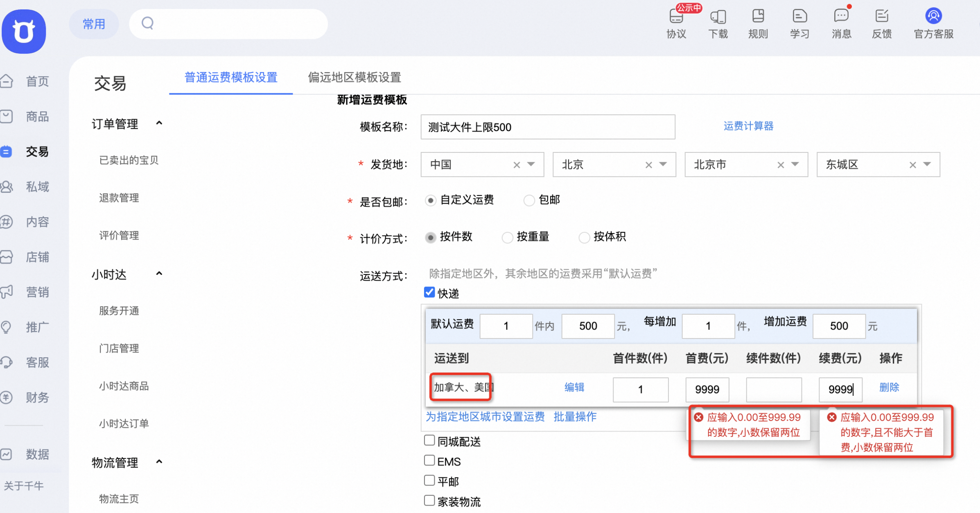
Task: Click 编辑 for 加拿大、美国 row
Action: pyautogui.click(x=574, y=387)
